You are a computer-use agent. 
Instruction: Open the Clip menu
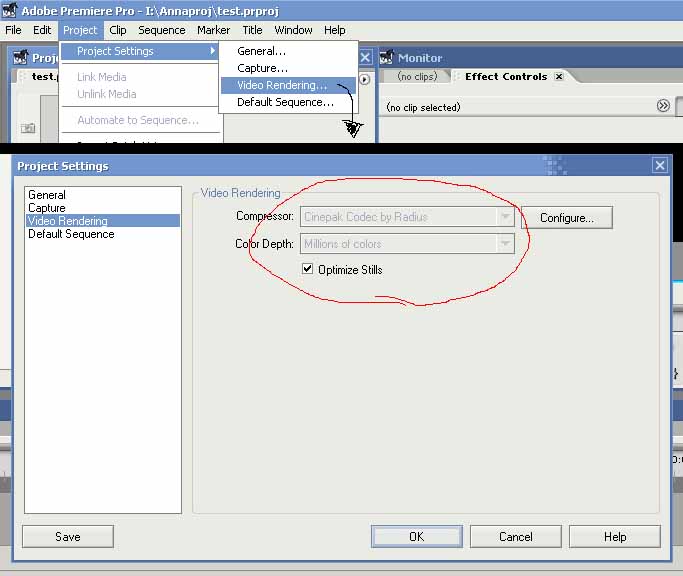coord(118,30)
